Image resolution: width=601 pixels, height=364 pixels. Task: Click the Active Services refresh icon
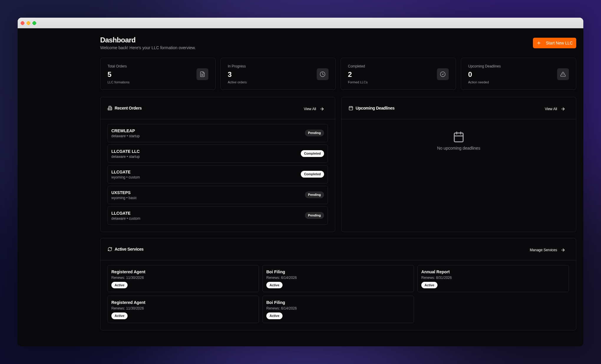(x=110, y=249)
